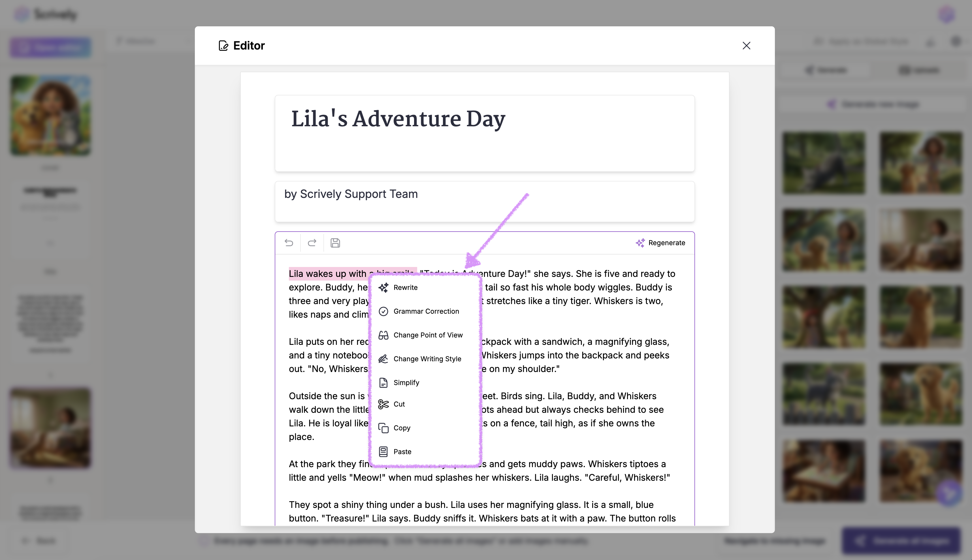Select Change Point of View
972x560 pixels.
click(x=428, y=335)
